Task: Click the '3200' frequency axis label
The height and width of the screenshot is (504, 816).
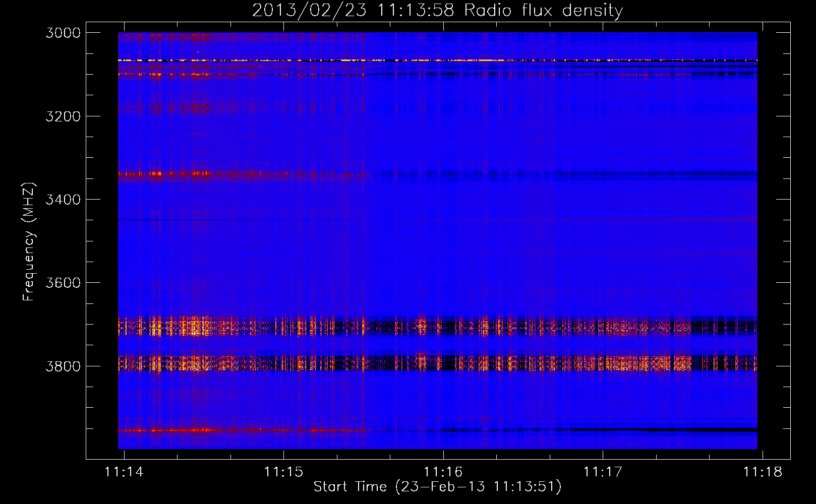Action: click(x=63, y=116)
